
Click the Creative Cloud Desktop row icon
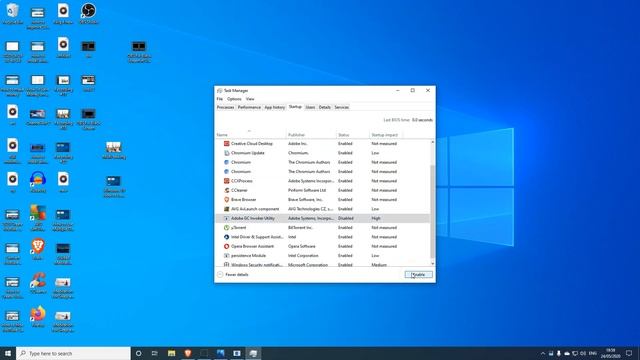click(x=227, y=144)
